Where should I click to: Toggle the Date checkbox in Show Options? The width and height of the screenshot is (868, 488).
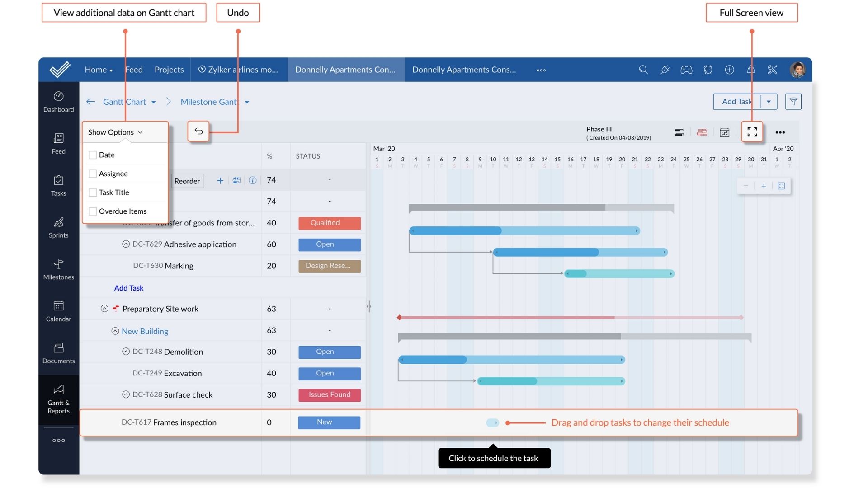(x=91, y=155)
